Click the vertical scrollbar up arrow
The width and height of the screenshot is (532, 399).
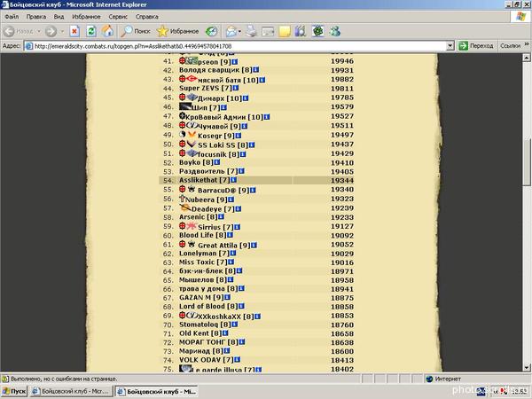pyautogui.click(x=526, y=58)
